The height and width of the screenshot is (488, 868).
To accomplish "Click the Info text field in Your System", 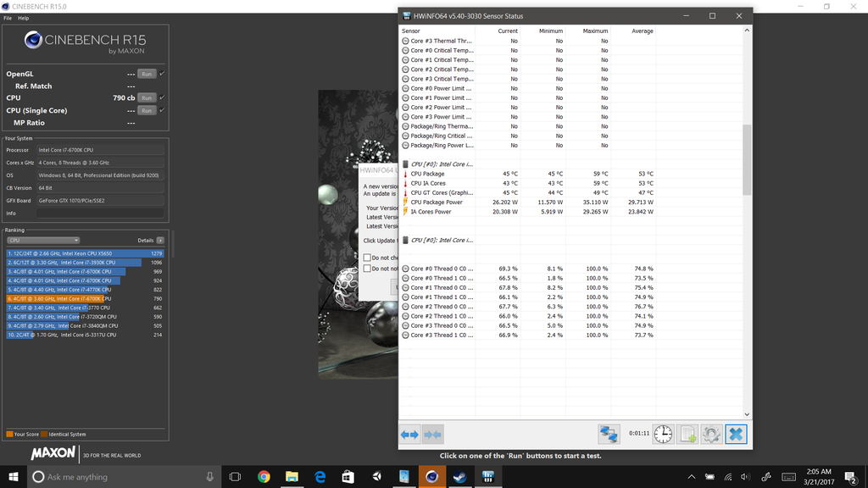I will pyautogui.click(x=100, y=213).
